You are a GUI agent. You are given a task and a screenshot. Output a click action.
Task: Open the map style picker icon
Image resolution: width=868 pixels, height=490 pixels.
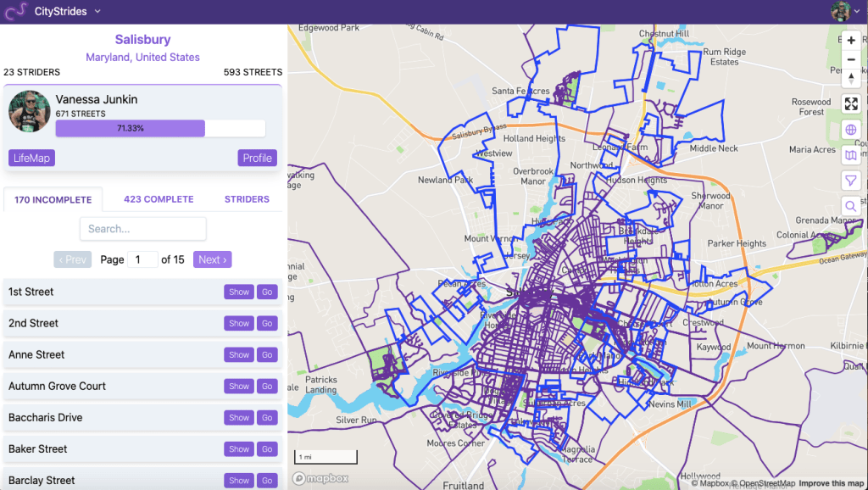coord(851,155)
